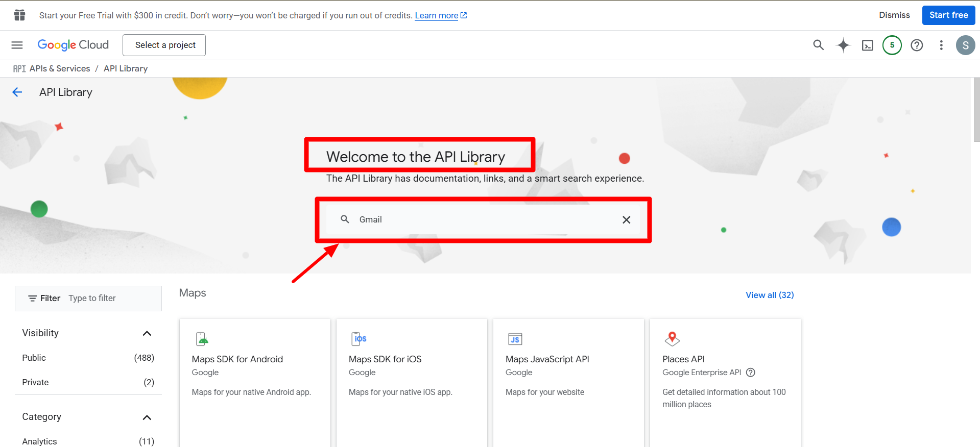Go to APIs & Services breadcrumb
This screenshot has height=447, width=980.
(x=60, y=68)
